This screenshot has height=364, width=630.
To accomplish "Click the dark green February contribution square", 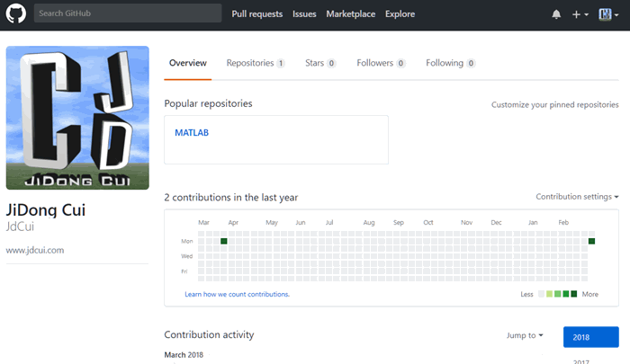I will [x=591, y=241].
